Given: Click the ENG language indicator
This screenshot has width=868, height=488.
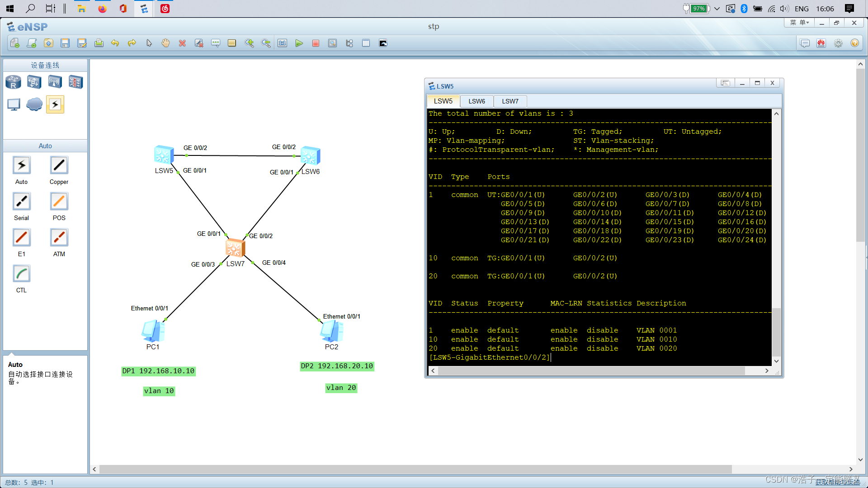Looking at the screenshot, I should 802,9.
